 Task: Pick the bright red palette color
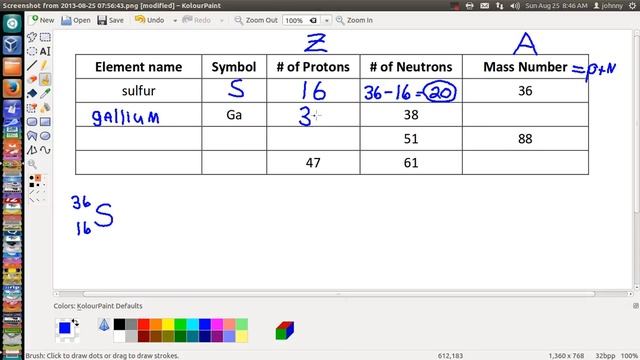click(144, 324)
